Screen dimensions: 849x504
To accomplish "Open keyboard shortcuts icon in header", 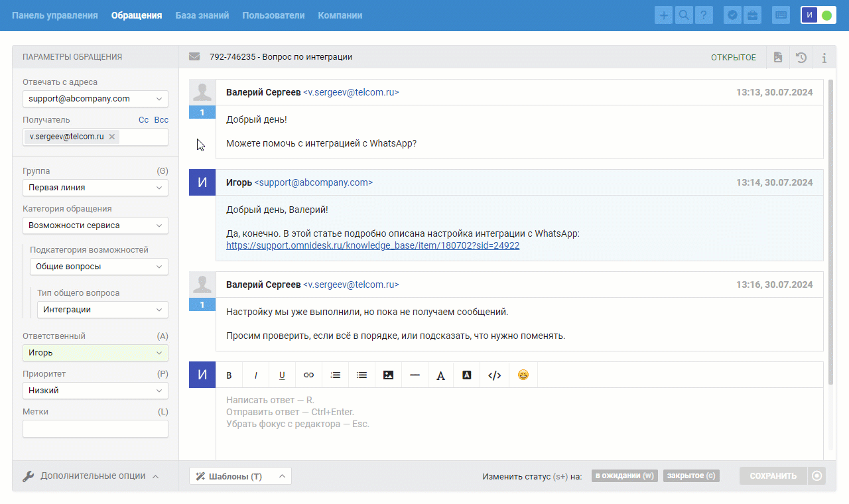I will [781, 15].
